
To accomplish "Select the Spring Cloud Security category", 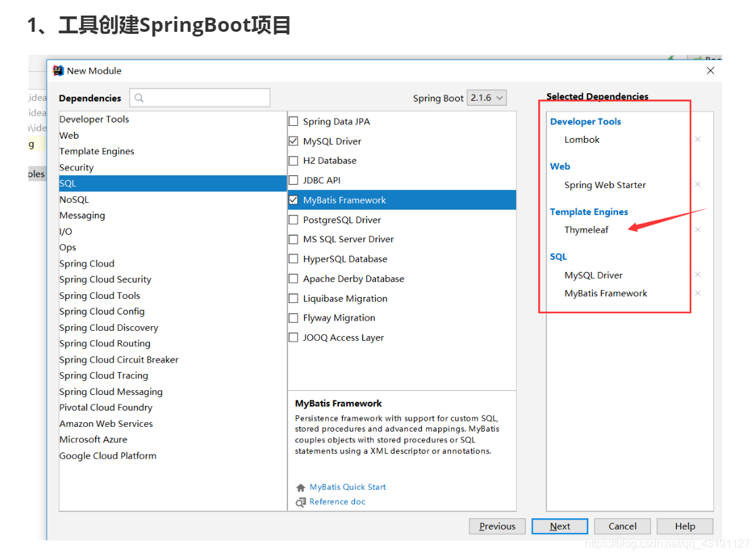I will (172, 279).
